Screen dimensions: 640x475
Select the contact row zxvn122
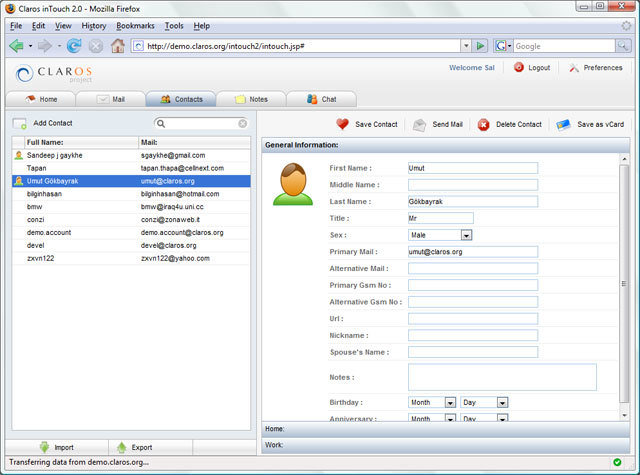(x=131, y=258)
